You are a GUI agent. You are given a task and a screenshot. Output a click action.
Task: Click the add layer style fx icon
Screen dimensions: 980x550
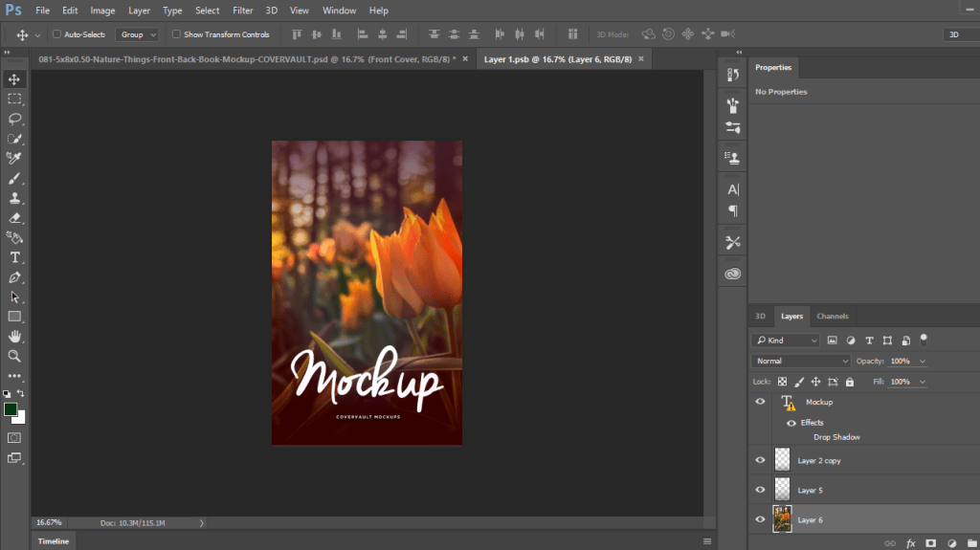coord(910,542)
